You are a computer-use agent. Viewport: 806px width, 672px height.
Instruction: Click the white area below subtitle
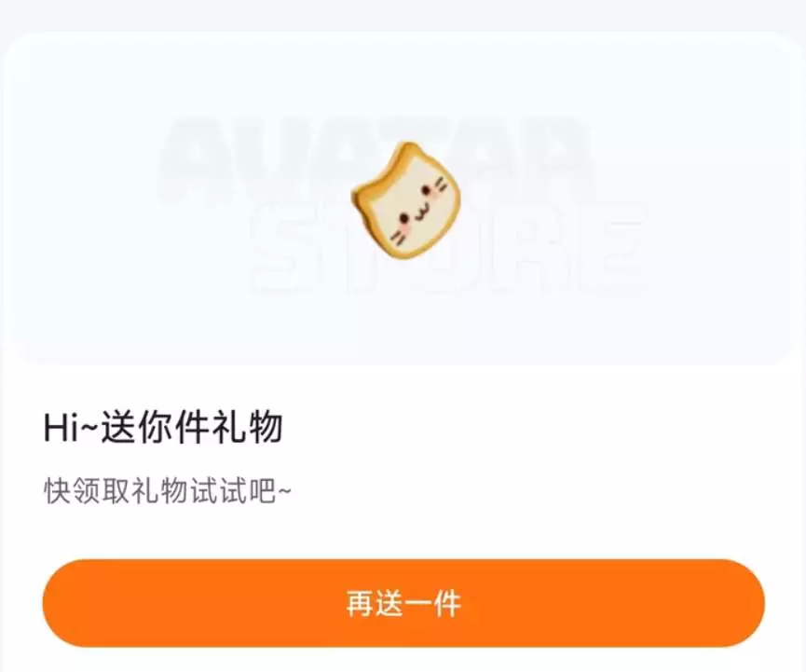403,532
